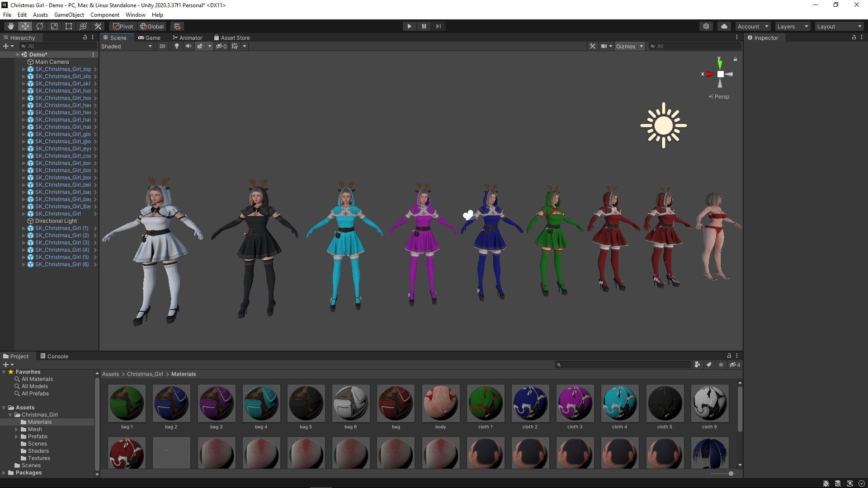Screen dimensions: 868x488
Task: Open the GameObject menu
Action: click(69, 15)
